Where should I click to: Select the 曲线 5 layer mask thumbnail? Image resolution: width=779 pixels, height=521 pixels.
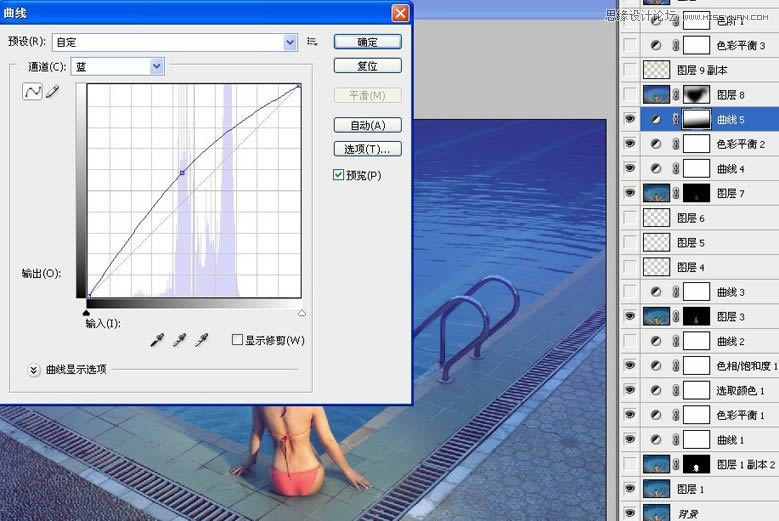[x=695, y=119]
